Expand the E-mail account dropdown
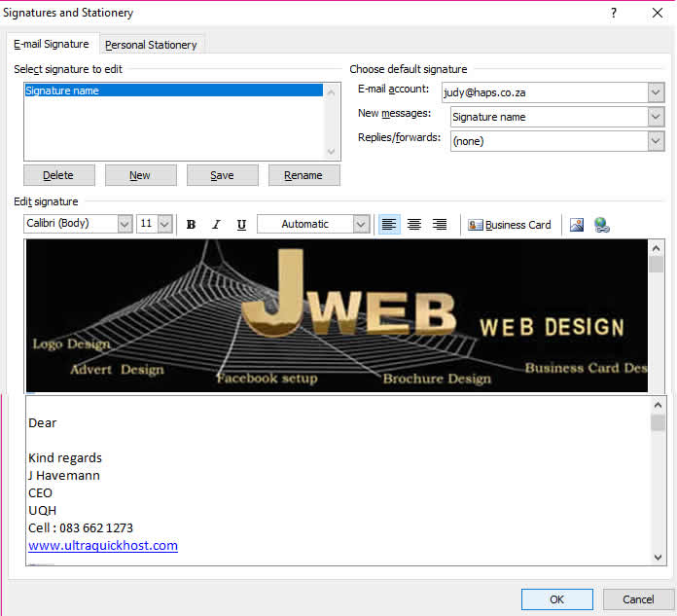This screenshot has height=616, width=677. click(656, 92)
